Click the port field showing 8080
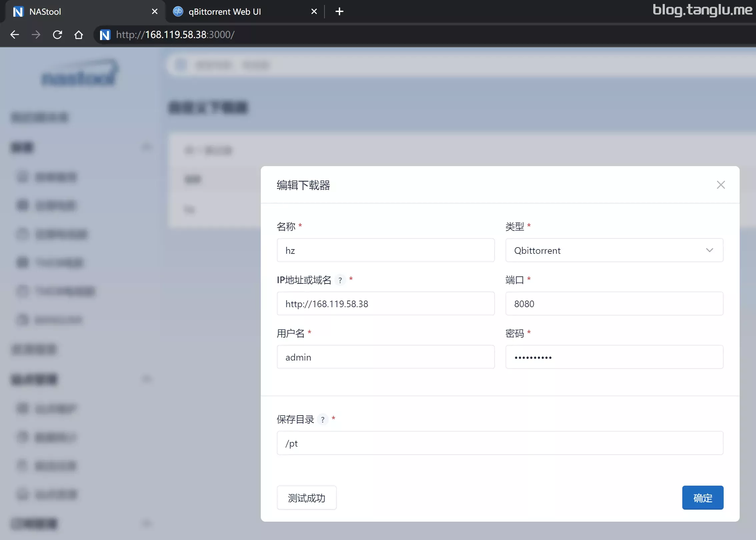The image size is (756, 540). [x=614, y=304]
